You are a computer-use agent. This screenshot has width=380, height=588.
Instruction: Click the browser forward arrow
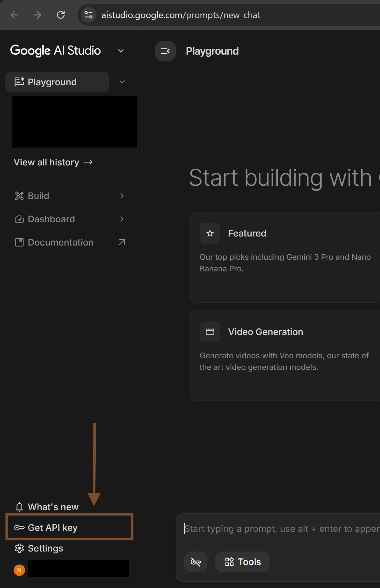tap(37, 15)
